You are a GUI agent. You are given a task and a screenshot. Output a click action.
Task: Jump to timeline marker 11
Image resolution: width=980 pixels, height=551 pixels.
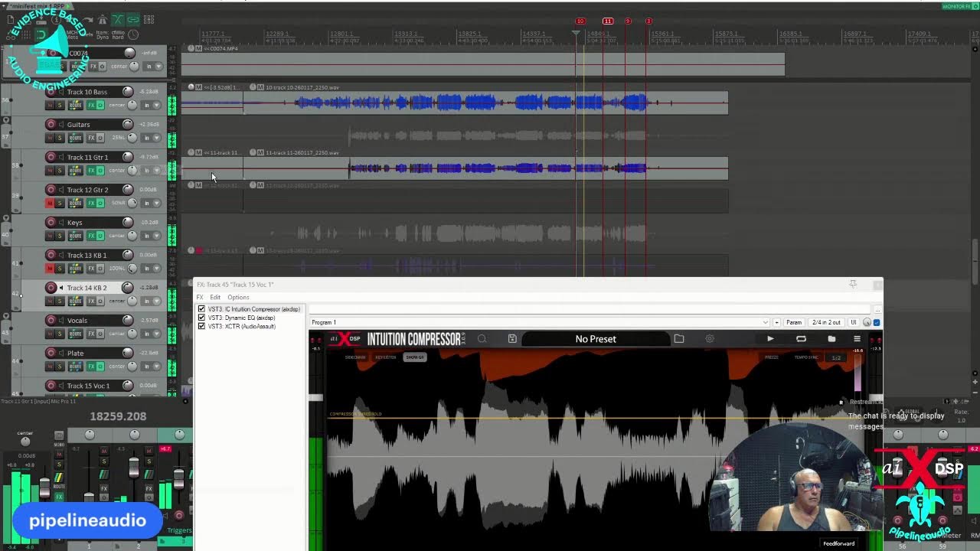(607, 21)
